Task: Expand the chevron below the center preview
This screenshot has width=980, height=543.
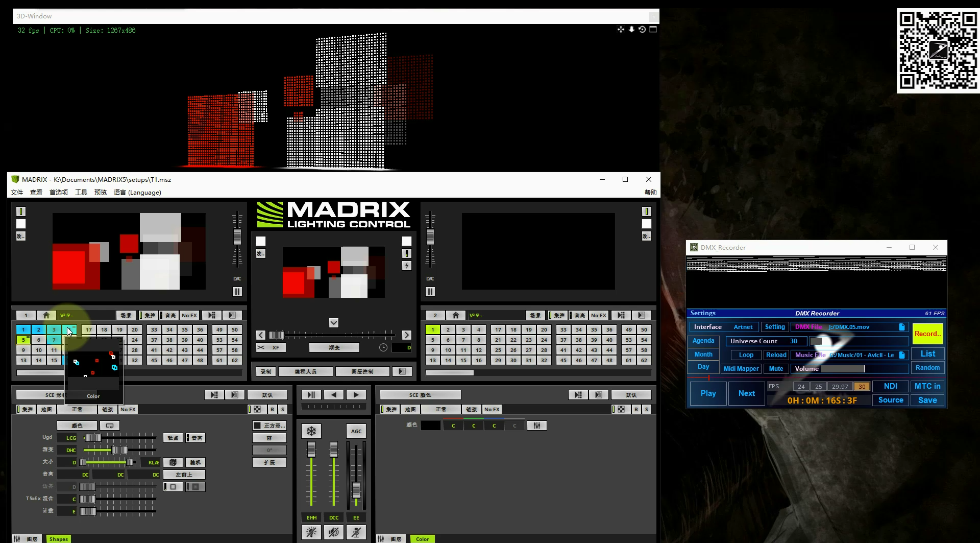Action: point(334,323)
